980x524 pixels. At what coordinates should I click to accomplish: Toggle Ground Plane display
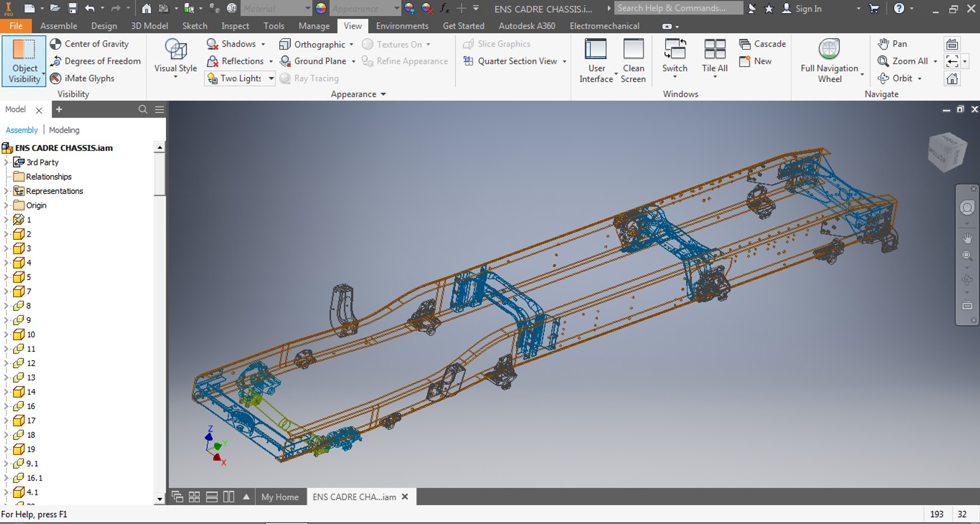313,61
